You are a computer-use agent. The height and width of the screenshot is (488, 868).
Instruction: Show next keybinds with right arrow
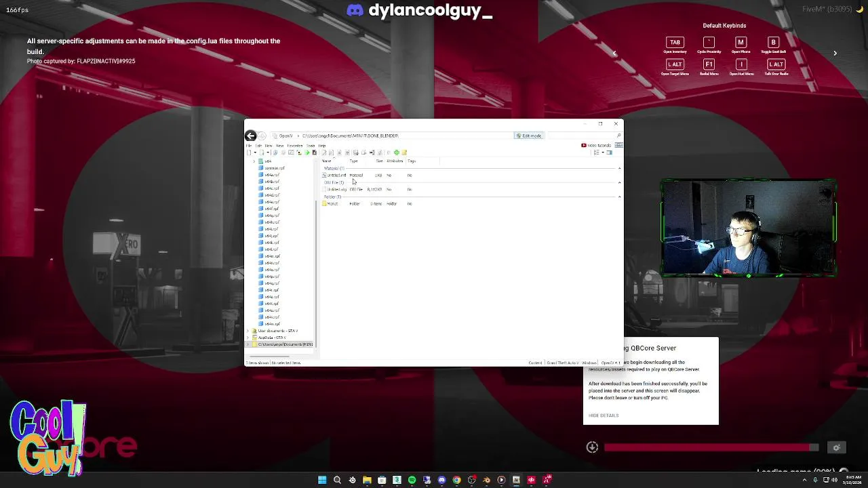(835, 53)
